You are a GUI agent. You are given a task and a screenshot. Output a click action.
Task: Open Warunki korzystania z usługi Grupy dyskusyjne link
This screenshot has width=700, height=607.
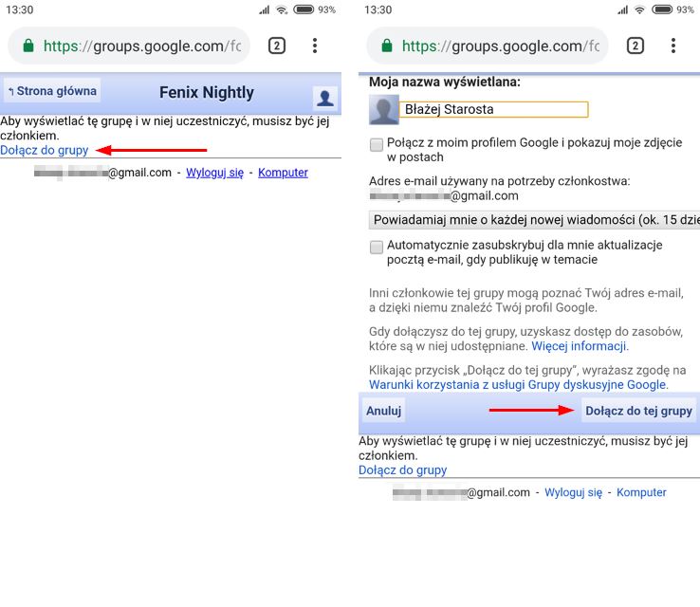[x=518, y=385]
